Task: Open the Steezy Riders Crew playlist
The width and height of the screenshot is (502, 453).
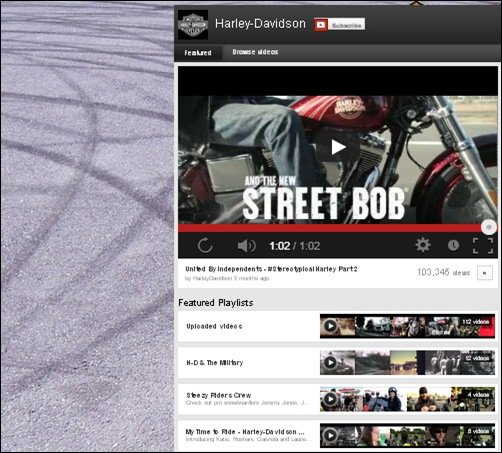Action: pos(219,395)
